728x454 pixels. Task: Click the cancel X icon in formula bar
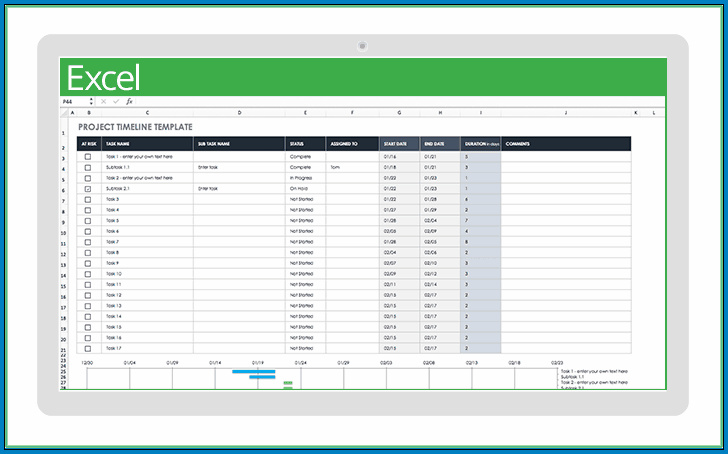coord(103,101)
